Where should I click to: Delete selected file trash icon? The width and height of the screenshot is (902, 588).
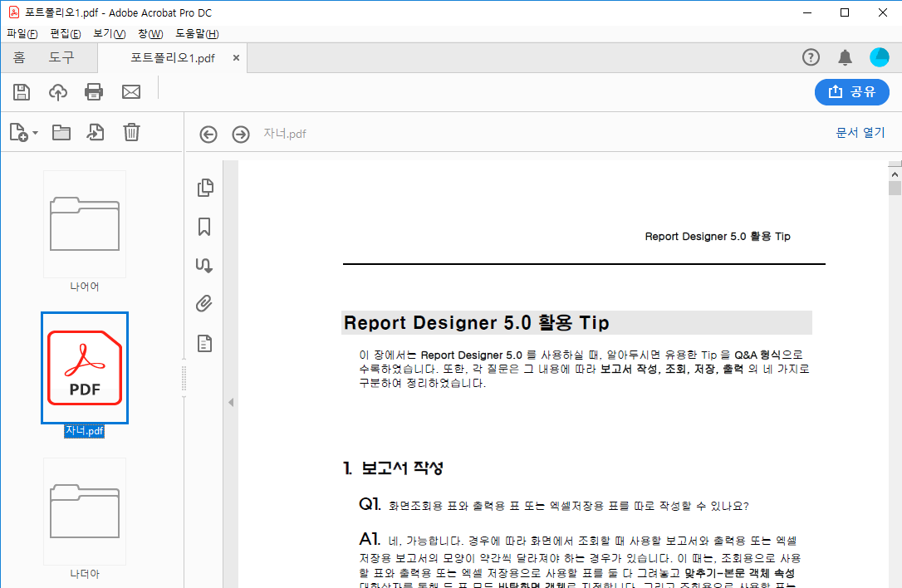pyautogui.click(x=131, y=132)
